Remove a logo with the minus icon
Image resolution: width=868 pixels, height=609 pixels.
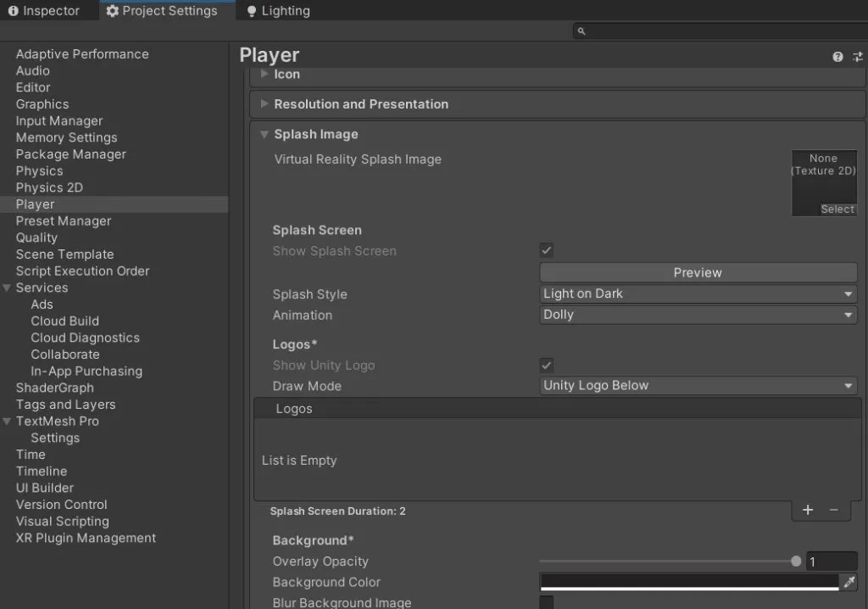coord(833,510)
